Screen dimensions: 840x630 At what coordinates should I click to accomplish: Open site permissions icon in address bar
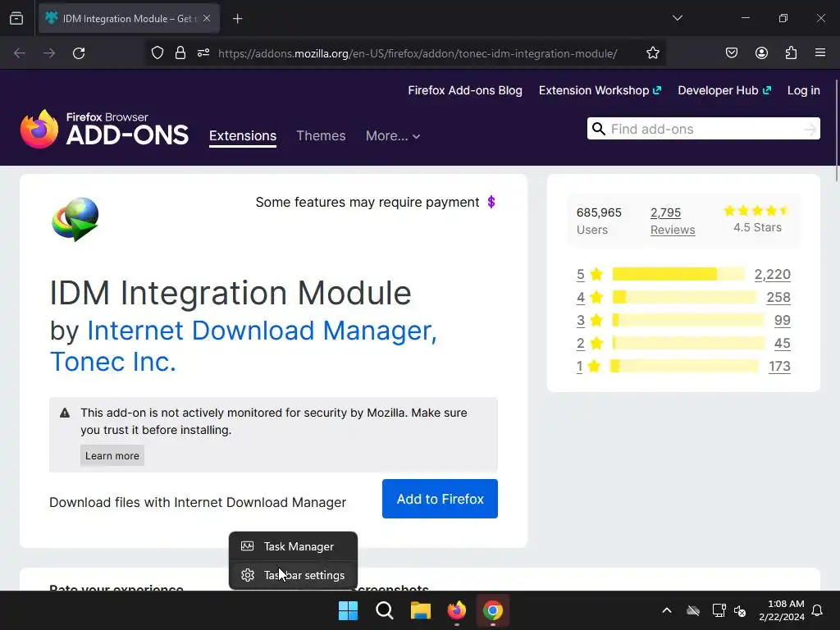(x=203, y=53)
